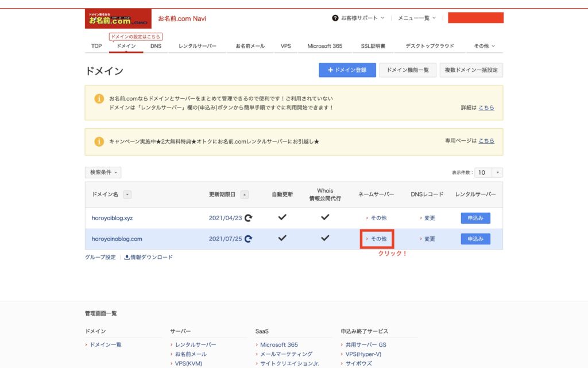Image resolution: width=588 pixels, height=368 pixels.
Task: Open the メニュー一覧 dropdown
Action: (x=417, y=18)
